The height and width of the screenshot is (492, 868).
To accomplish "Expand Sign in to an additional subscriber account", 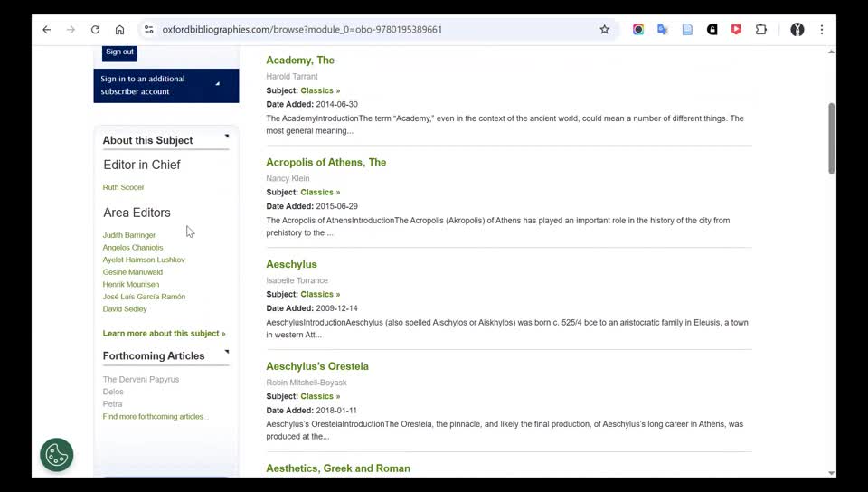I will click(x=166, y=86).
